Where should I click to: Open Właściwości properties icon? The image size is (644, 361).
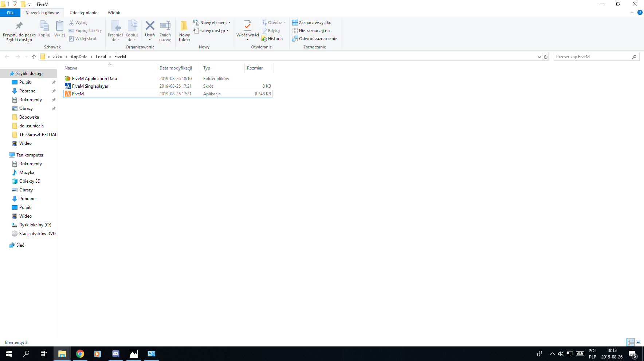point(247,26)
